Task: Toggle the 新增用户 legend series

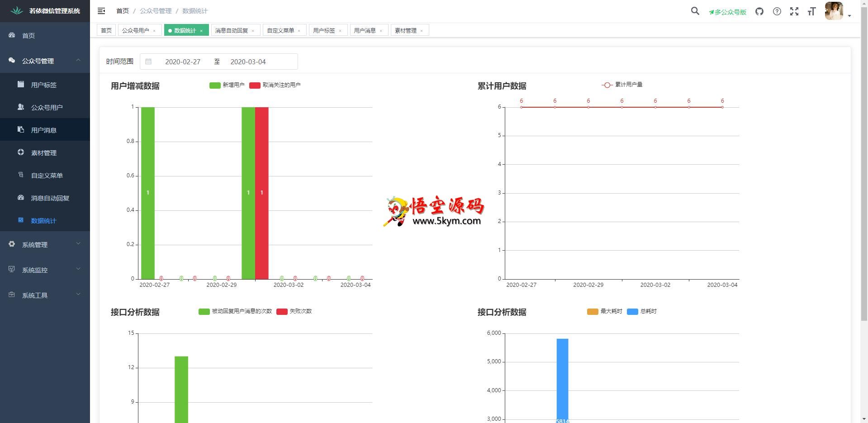Action: coord(227,85)
